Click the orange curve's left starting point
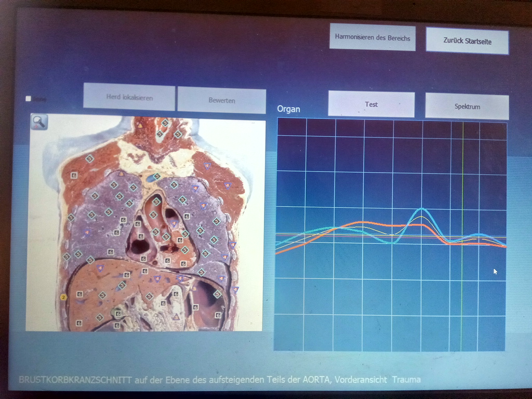The height and width of the screenshot is (399, 532). tap(276, 253)
